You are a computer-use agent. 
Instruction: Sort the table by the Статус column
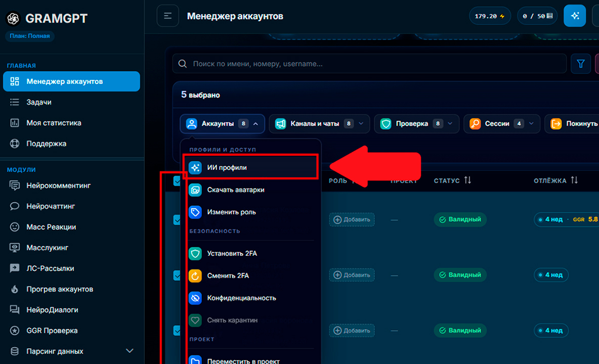[452, 180]
